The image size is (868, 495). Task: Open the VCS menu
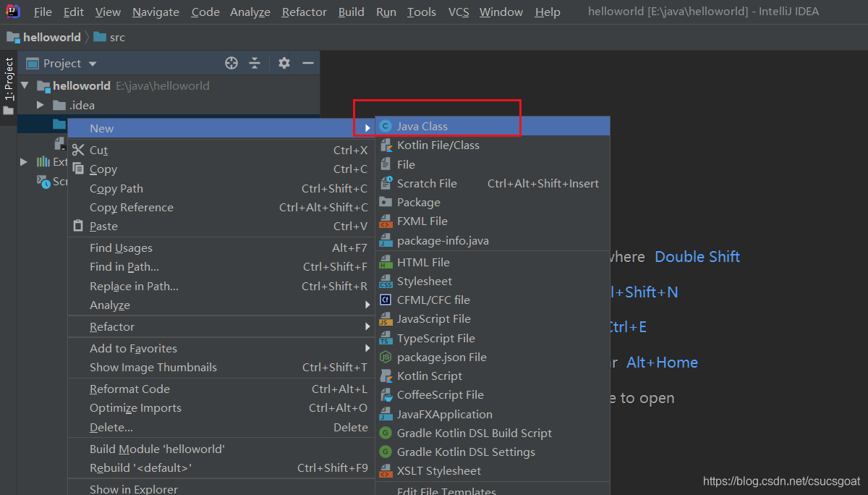pyautogui.click(x=459, y=12)
